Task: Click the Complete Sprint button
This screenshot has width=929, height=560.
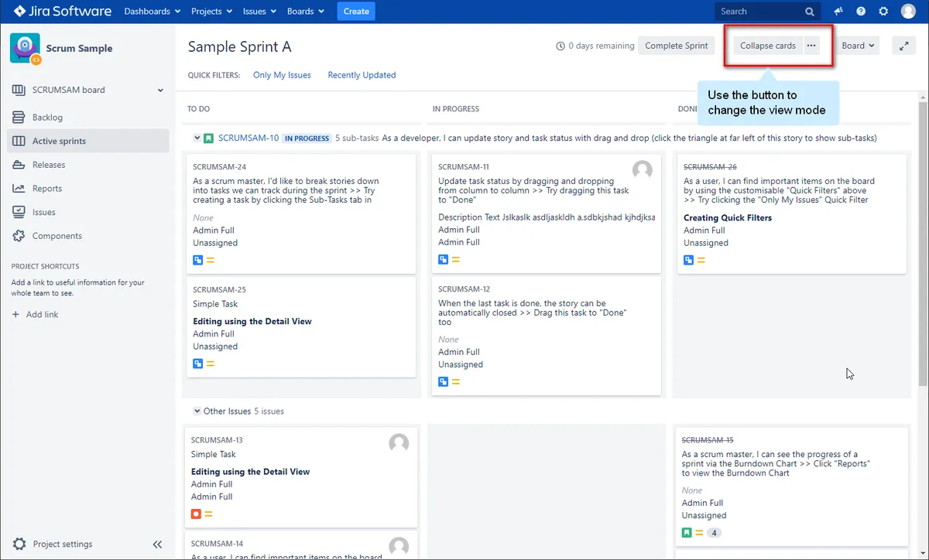Action: (x=677, y=46)
